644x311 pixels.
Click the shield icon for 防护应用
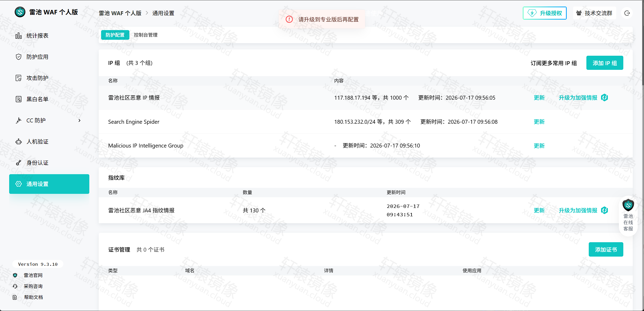point(19,57)
